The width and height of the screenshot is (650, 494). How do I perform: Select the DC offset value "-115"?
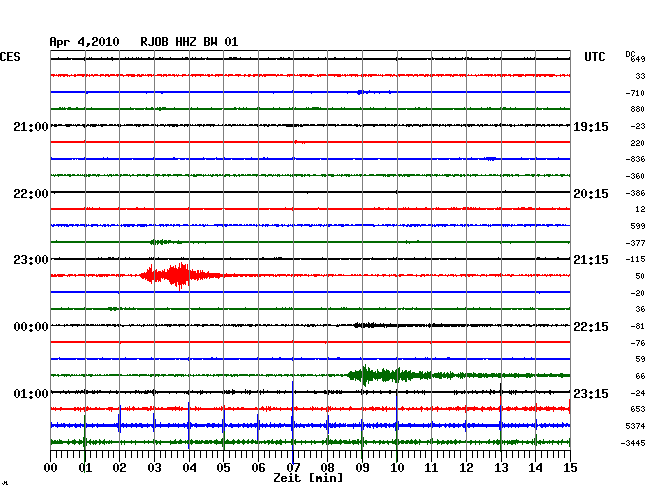(x=635, y=259)
